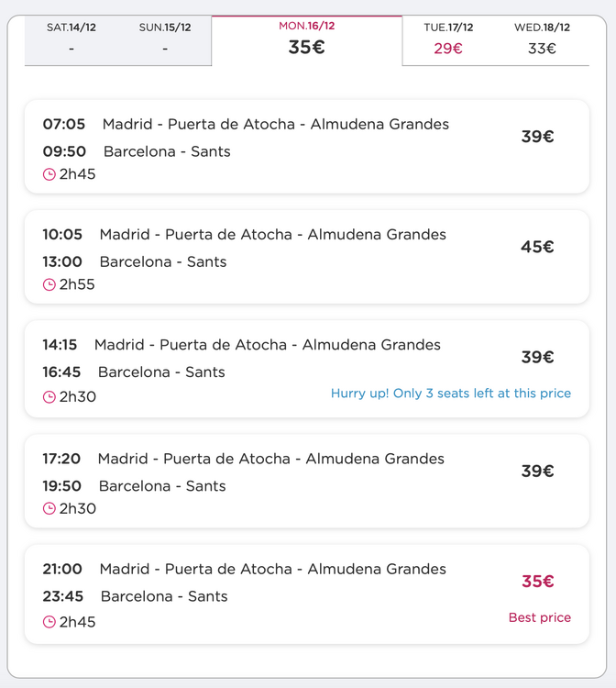Select the MON.16/12 date tab
This screenshot has height=688, width=616.
point(307,40)
